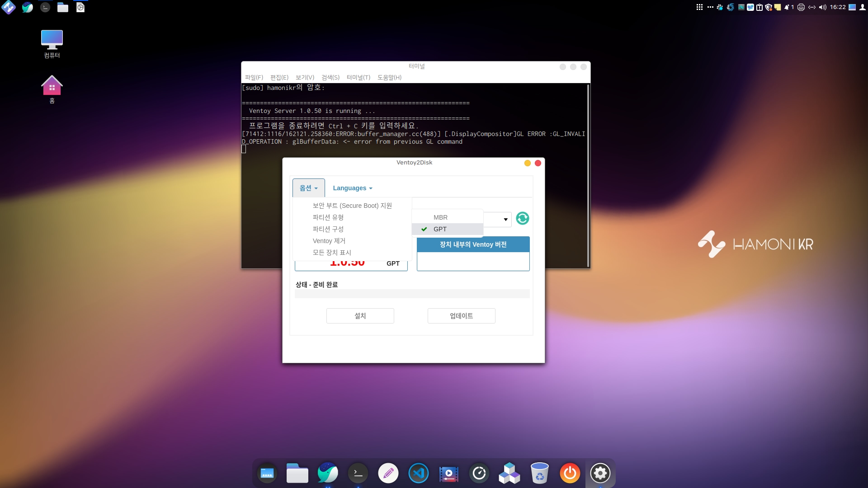This screenshot has height=488, width=868.
Task: Click the 모든 장치 표시 menu option
Action: [x=331, y=253]
